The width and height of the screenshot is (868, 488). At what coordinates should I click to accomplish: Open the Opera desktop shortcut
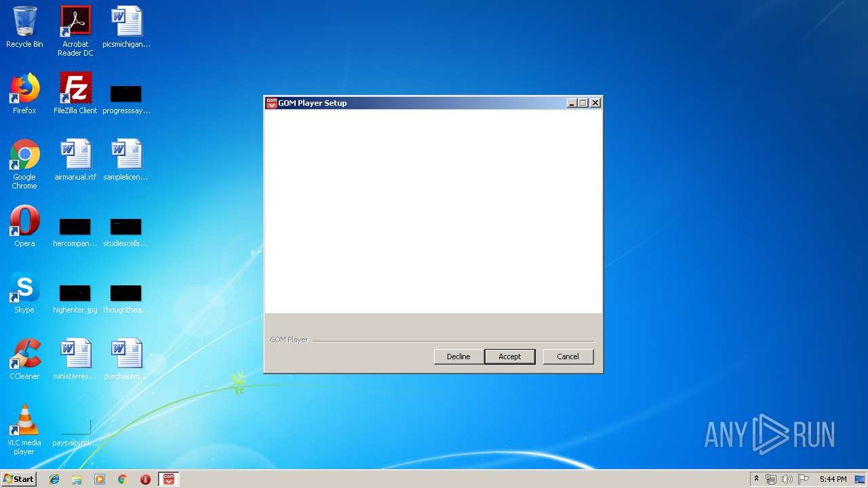coord(24,226)
